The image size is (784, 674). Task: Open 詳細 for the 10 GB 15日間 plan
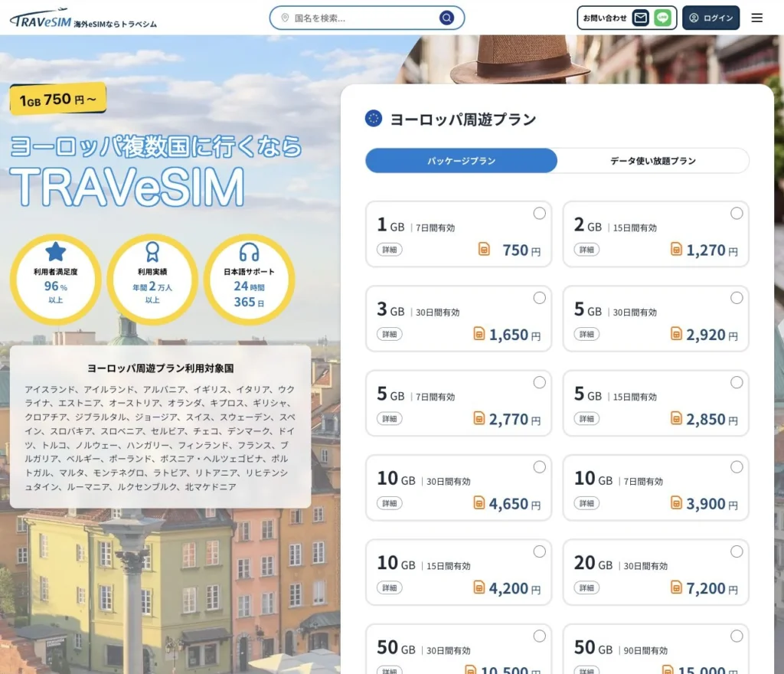(390, 587)
